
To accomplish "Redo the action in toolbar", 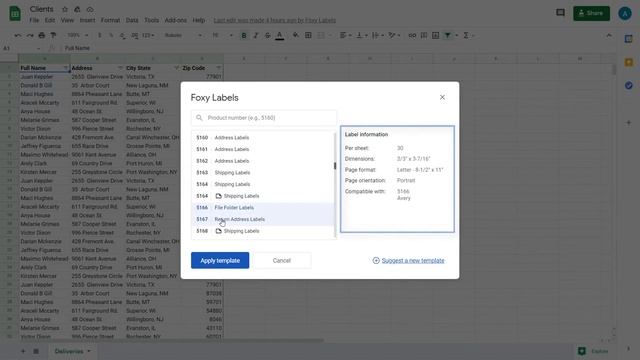I will pos(30,36).
